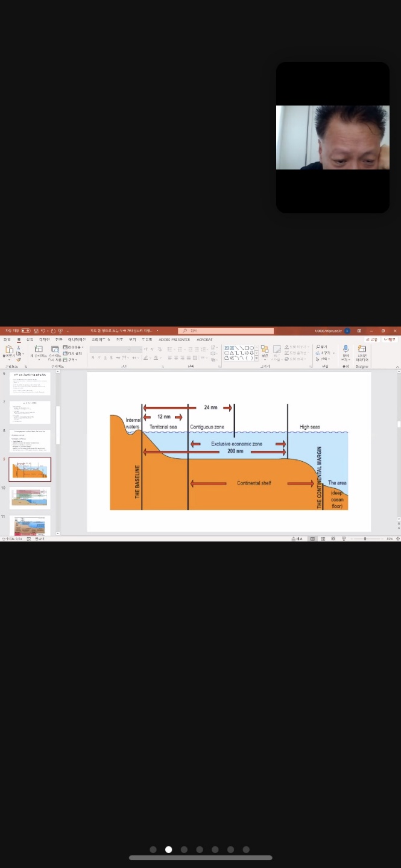Open the ACROBAT ribbon tab

pyautogui.click(x=204, y=340)
